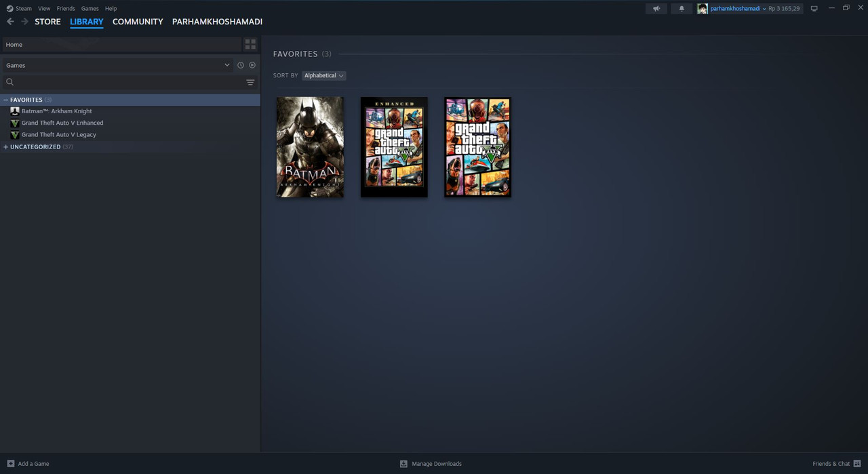Open the Games menu
Image resolution: width=868 pixels, height=474 pixels.
pos(90,8)
